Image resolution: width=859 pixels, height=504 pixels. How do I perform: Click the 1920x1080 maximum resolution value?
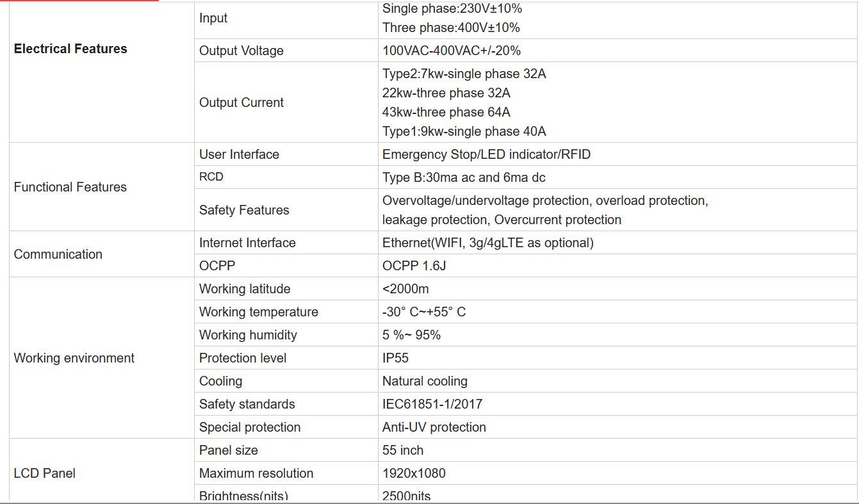pos(414,473)
